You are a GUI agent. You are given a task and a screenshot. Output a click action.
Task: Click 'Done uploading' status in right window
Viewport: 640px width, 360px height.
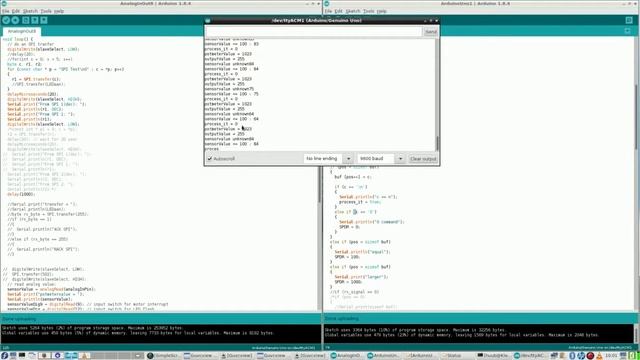point(342,319)
